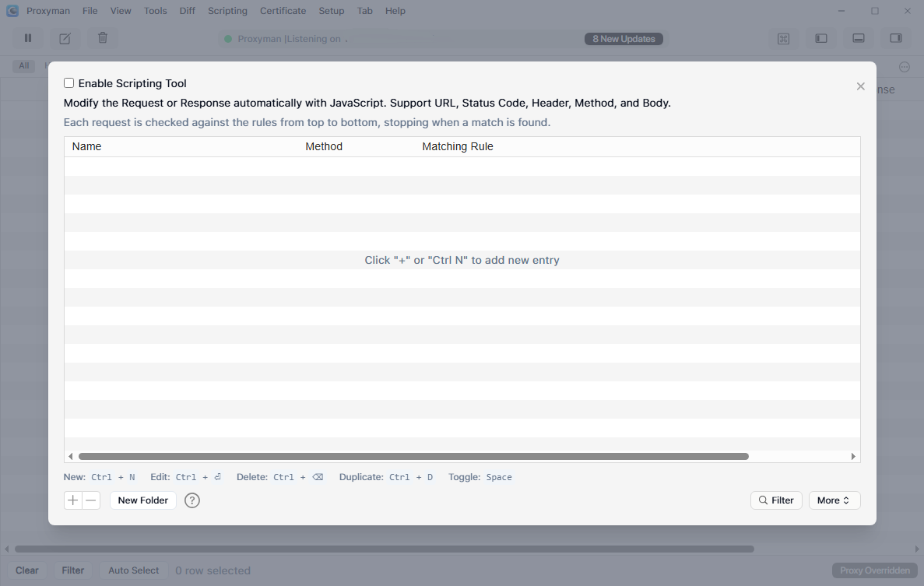924x586 pixels.
Task: Open the File menu
Action: click(x=90, y=11)
